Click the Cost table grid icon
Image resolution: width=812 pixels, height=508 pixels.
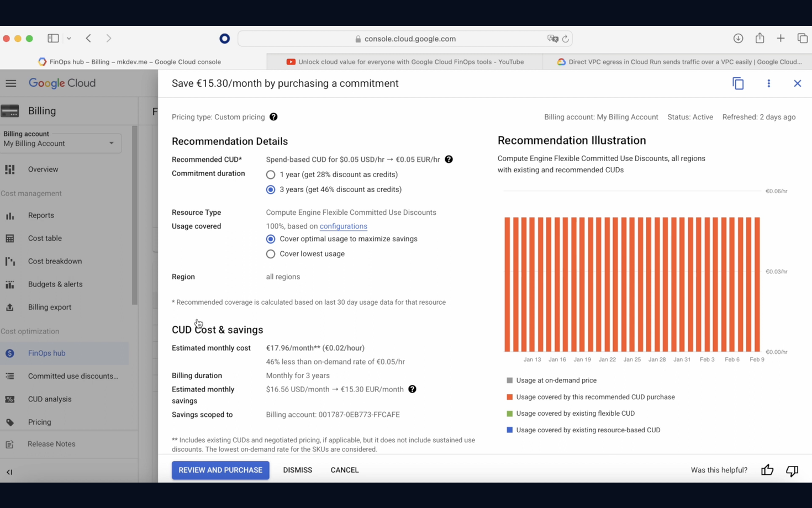pos(10,239)
